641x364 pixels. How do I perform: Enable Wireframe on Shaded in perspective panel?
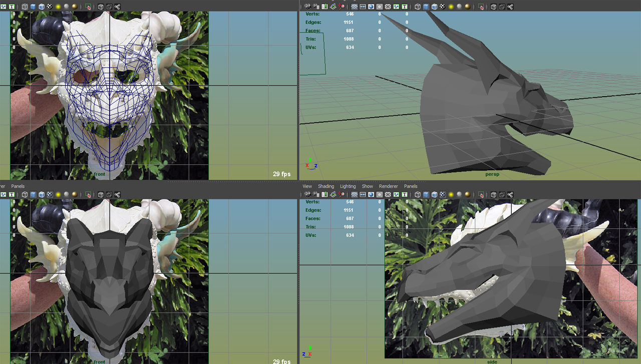434,7
